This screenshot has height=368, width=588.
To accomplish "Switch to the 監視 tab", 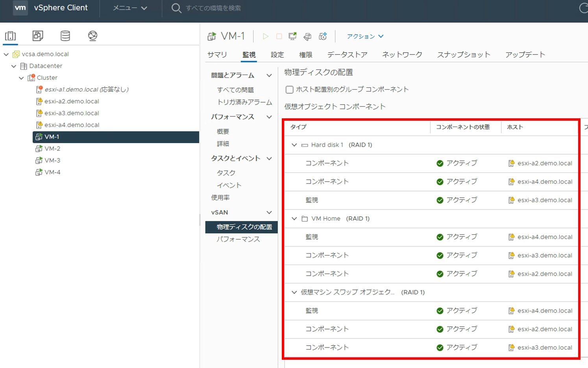I will tap(249, 55).
